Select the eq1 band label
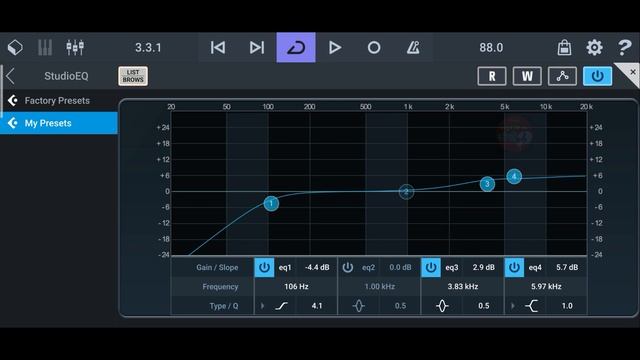Viewport: 640px width, 360px height. (x=285, y=268)
